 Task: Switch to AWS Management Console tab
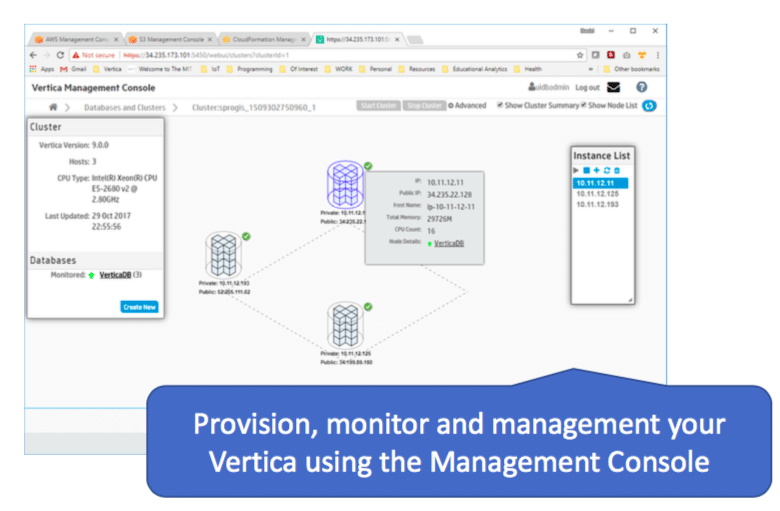pyautogui.click(x=76, y=39)
